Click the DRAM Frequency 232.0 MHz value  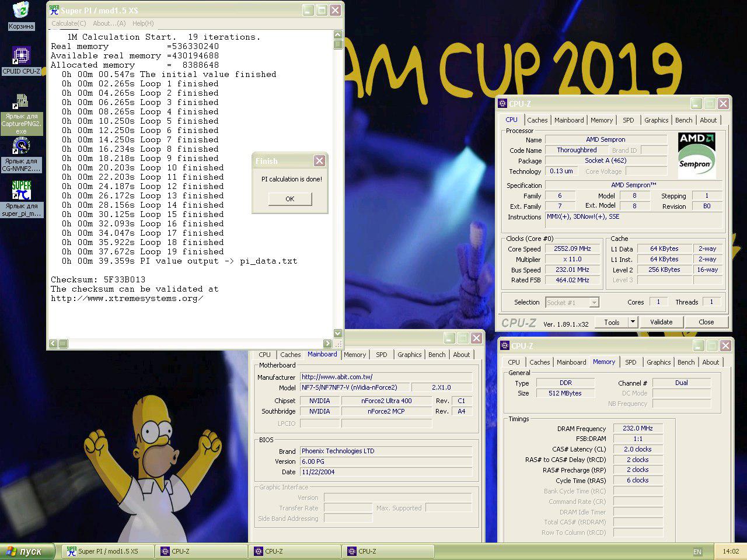tap(638, 428)
